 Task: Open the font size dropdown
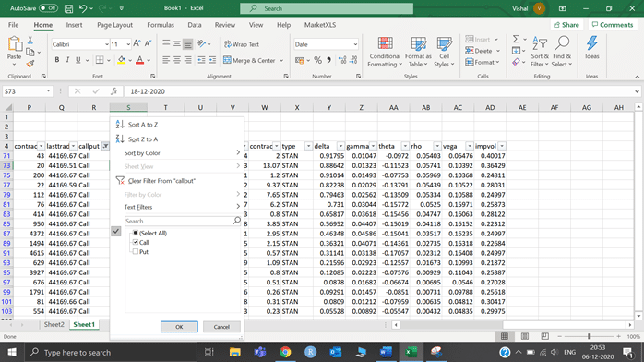click(128, 44)
